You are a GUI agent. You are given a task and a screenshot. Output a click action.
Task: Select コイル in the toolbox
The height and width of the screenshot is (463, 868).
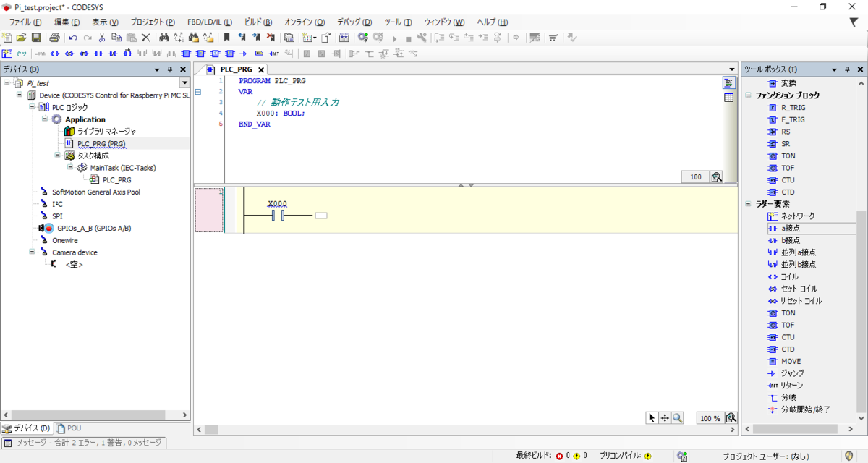coord(789,276)
